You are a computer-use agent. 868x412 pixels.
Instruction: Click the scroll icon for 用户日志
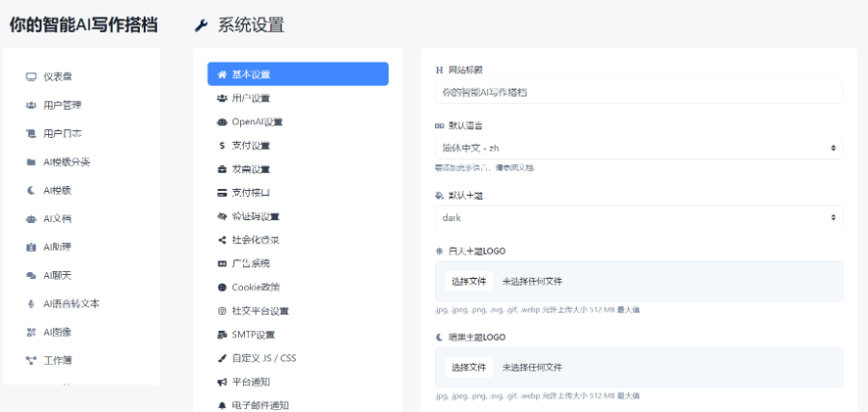31,133
